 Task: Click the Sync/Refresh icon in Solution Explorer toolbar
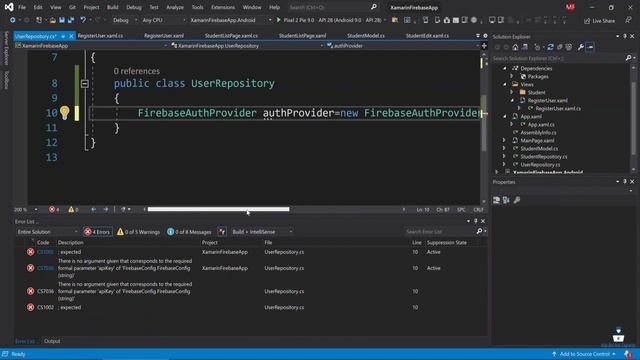click(550, 47)
